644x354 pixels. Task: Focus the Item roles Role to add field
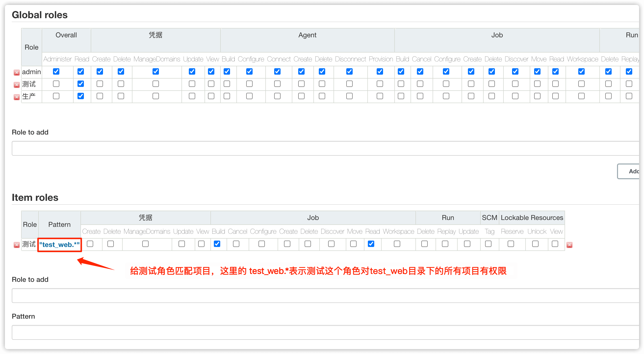325,296
